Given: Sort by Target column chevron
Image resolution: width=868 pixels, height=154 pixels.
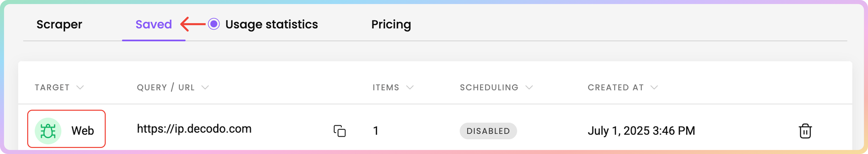Looking at the screenshot, I should coord(80,88).
